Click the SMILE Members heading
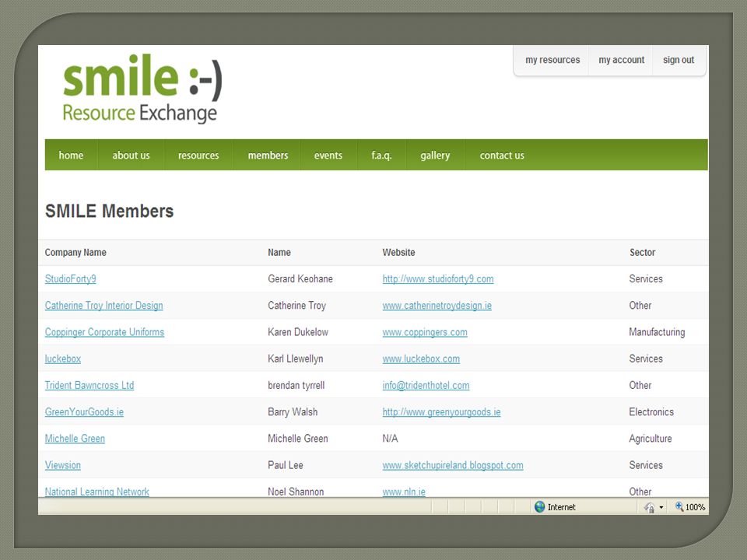 (x=110, y=211)
